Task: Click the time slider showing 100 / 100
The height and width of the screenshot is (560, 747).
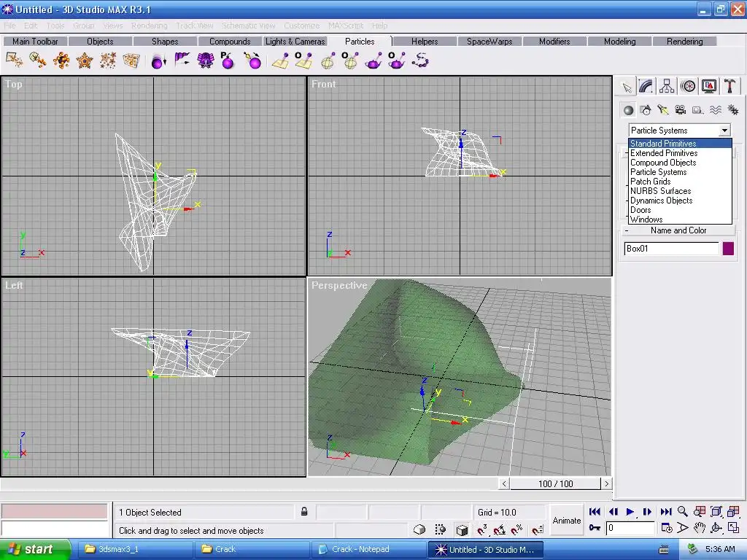Action: [555, 484]
